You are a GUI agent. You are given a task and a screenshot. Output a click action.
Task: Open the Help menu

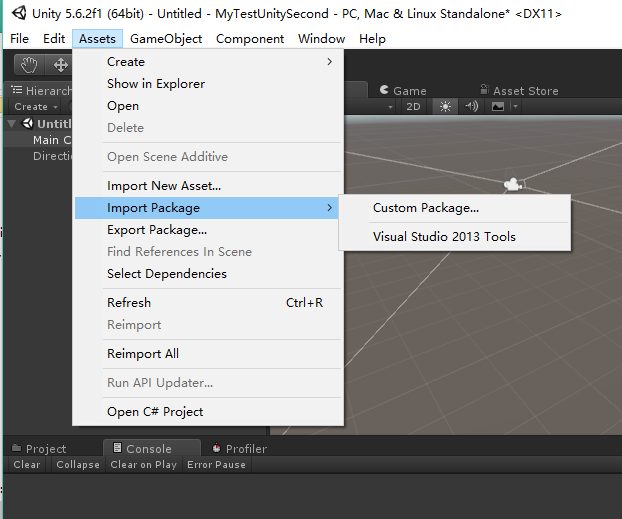(372, 39)
